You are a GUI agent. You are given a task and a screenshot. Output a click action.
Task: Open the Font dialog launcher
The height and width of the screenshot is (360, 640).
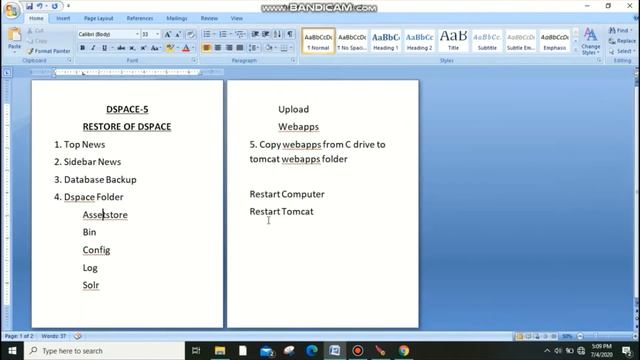pyautogui.click(x=194, y=60)
